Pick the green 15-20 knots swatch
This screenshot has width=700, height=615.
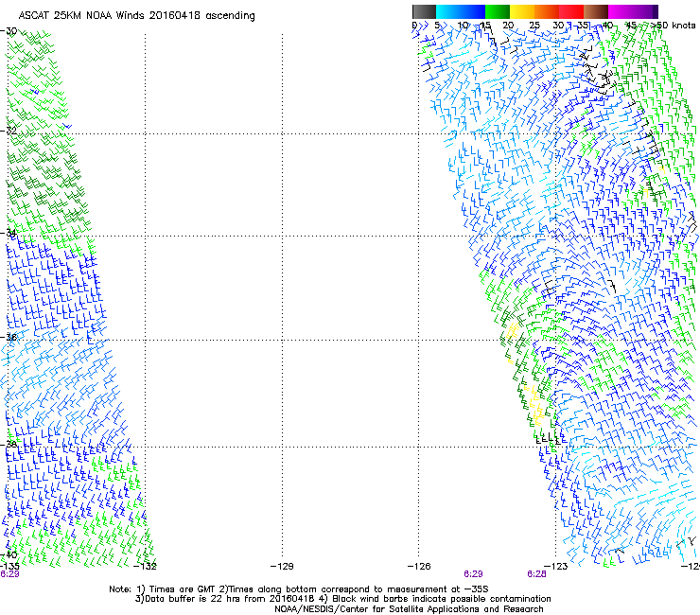coord(498,11)
